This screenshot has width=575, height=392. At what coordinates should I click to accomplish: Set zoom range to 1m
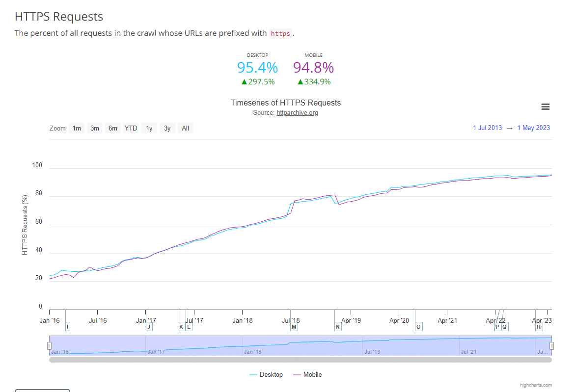77,128
